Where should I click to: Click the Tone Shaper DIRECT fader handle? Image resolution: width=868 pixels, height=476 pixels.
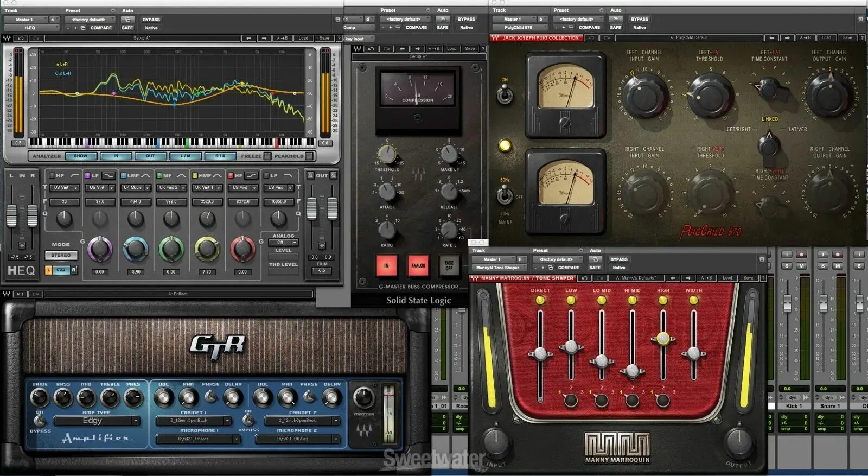coord(540,354)
